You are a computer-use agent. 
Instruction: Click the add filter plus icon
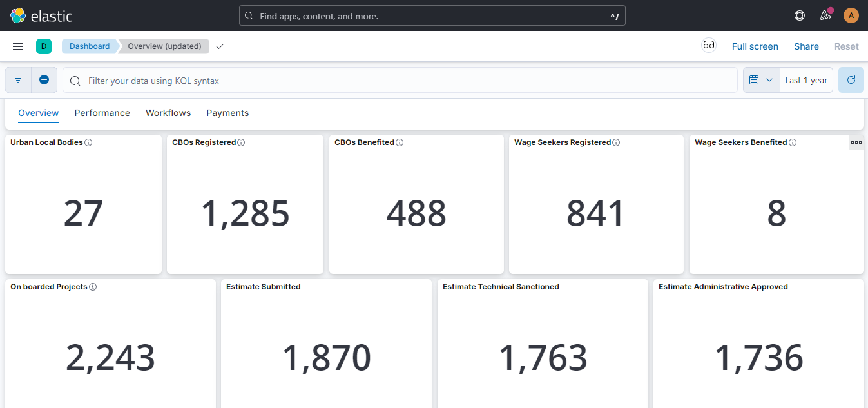(x=44, y=80)
